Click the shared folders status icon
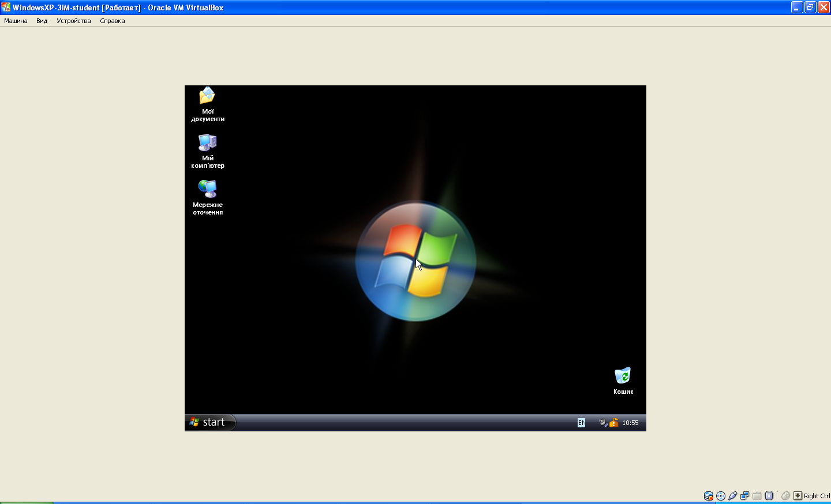 [x=757, y=496]
